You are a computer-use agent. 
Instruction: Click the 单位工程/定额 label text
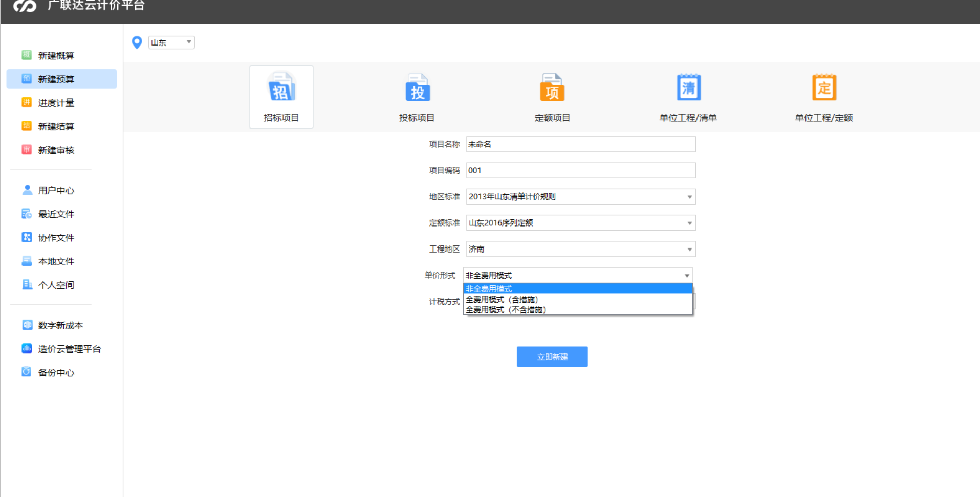(x=824, y=118)
